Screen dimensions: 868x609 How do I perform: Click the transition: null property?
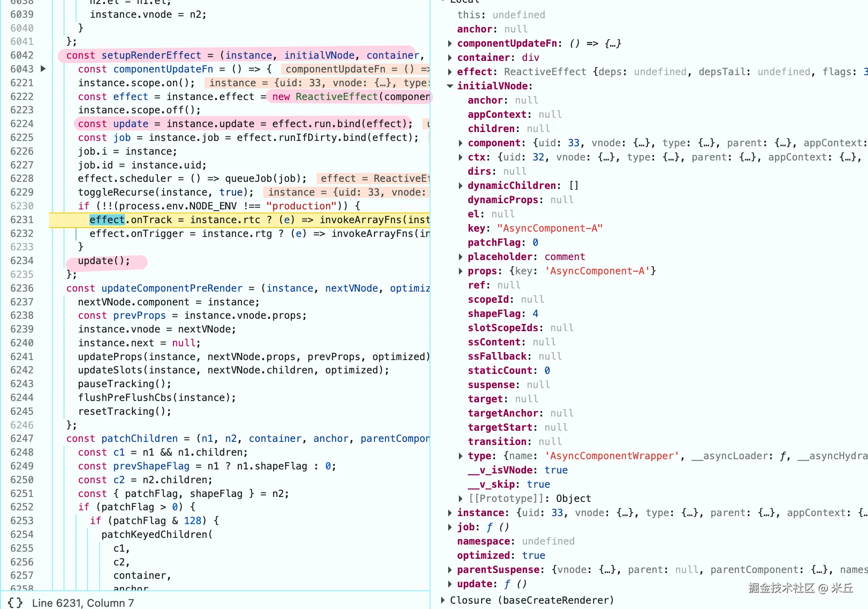tap(514, 442)
